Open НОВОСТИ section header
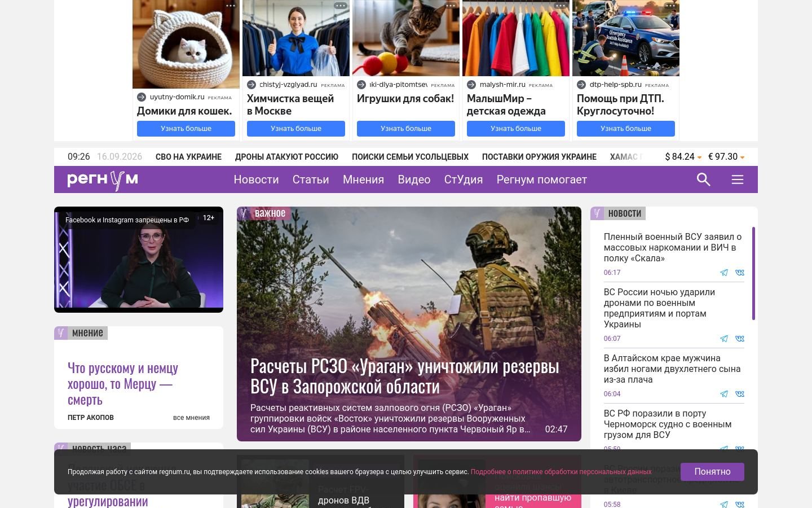Image resolution: width=812 pixels, height=508 pixels. pyautogui.click(x=624, y=213)
